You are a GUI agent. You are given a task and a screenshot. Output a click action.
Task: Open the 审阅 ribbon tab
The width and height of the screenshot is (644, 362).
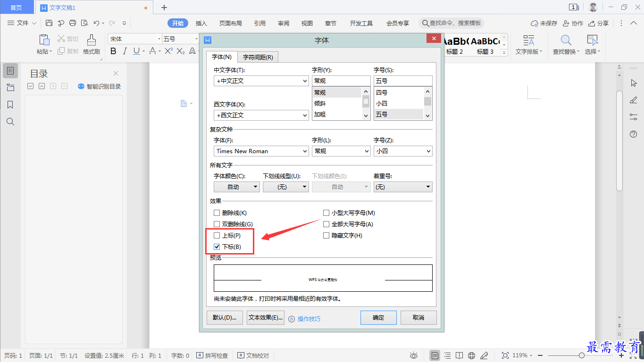[x=284, y=23]
